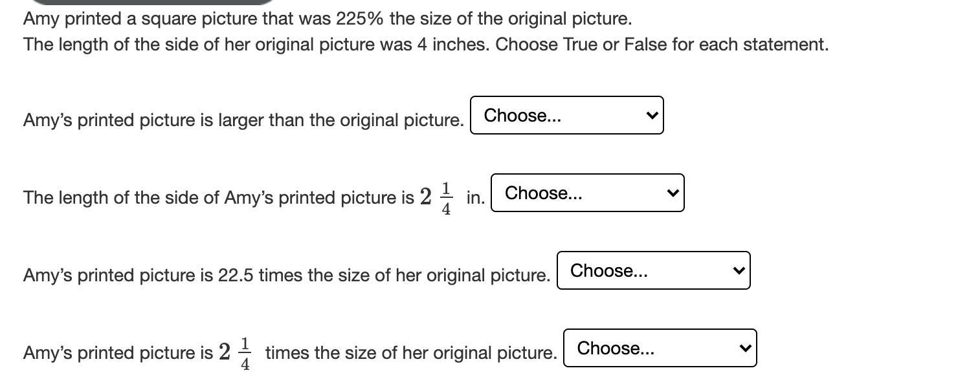
Task: Open dropdown for the "22.5 times" statement
Action: point(653,270)
